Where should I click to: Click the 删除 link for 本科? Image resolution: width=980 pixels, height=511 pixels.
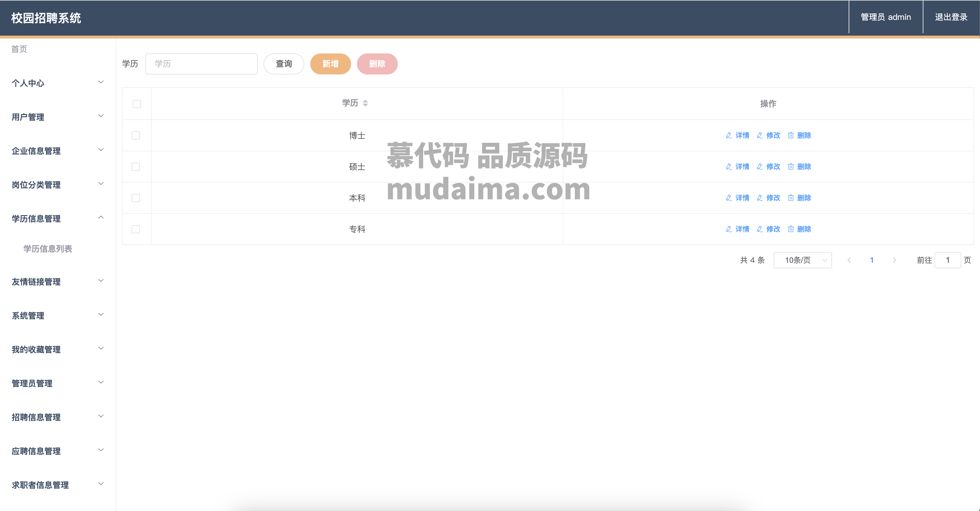pyautogui.click(x=804, y=198)
